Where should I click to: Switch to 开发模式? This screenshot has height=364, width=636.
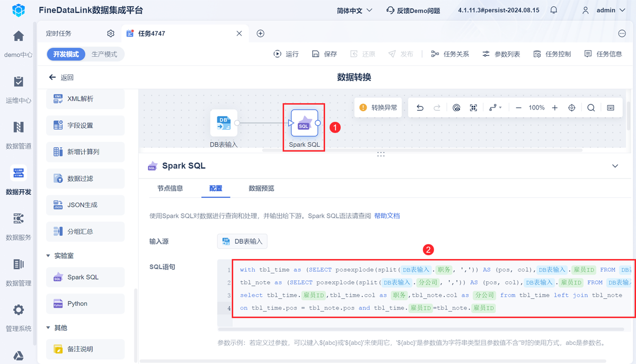(66, 54)
